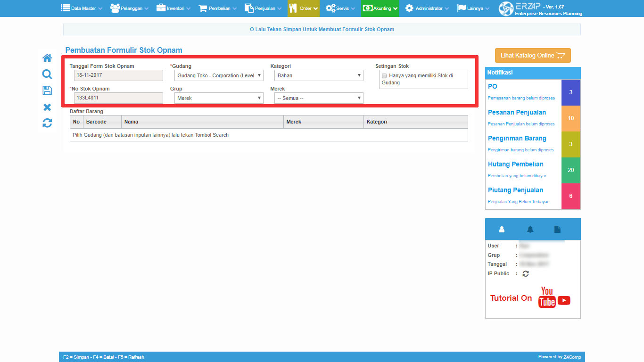Open the YouTube tutorial logo

click(x=554, y=298)
